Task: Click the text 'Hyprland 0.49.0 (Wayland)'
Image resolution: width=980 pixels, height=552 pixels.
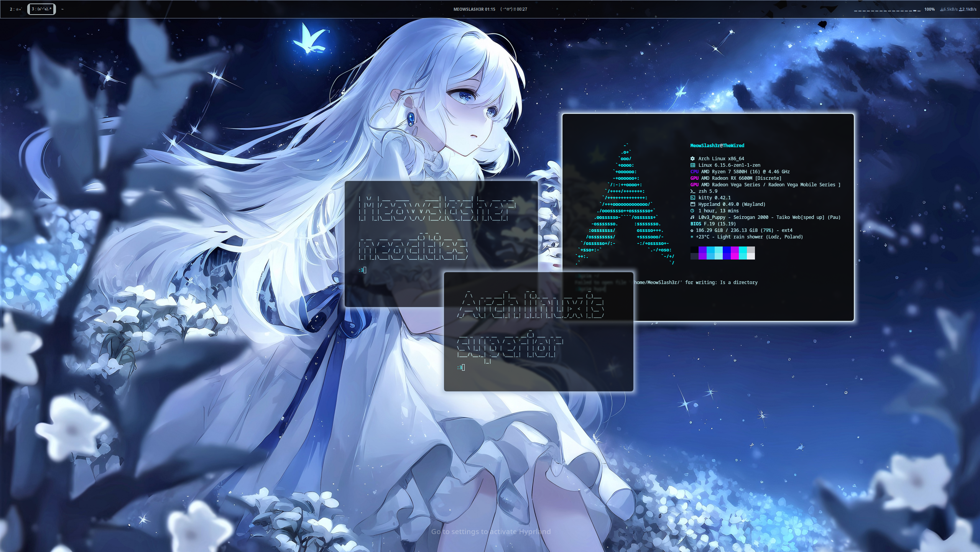Action: click(732, 204)
